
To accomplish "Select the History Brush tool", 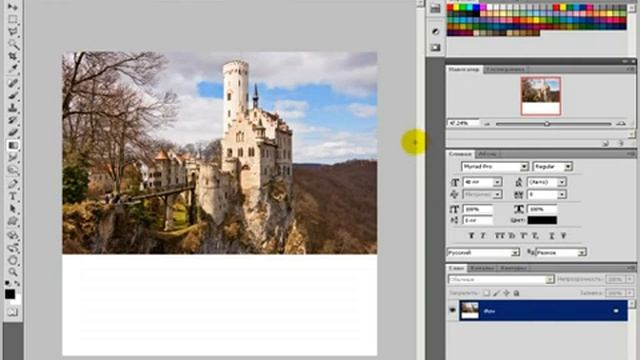I will (12, 120).
